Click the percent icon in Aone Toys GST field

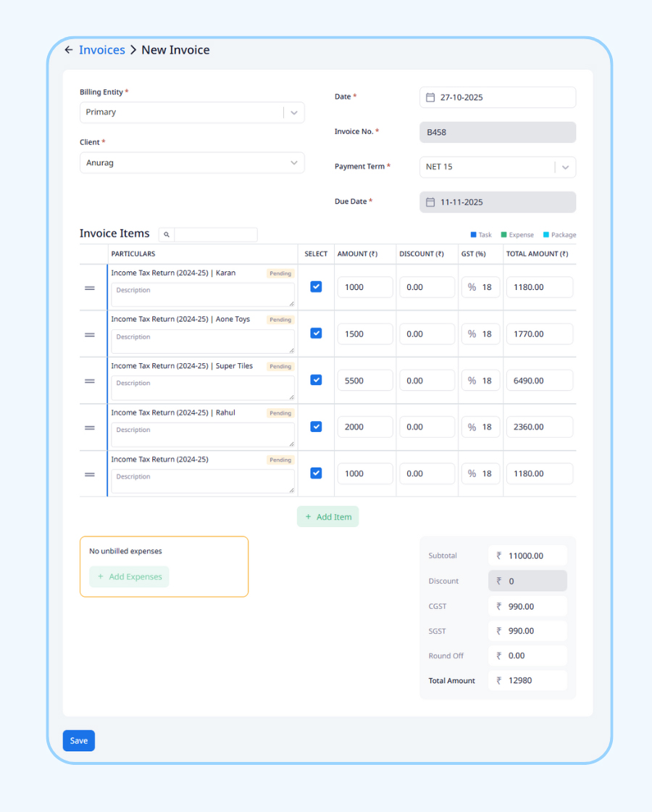(x=472, y=334)
